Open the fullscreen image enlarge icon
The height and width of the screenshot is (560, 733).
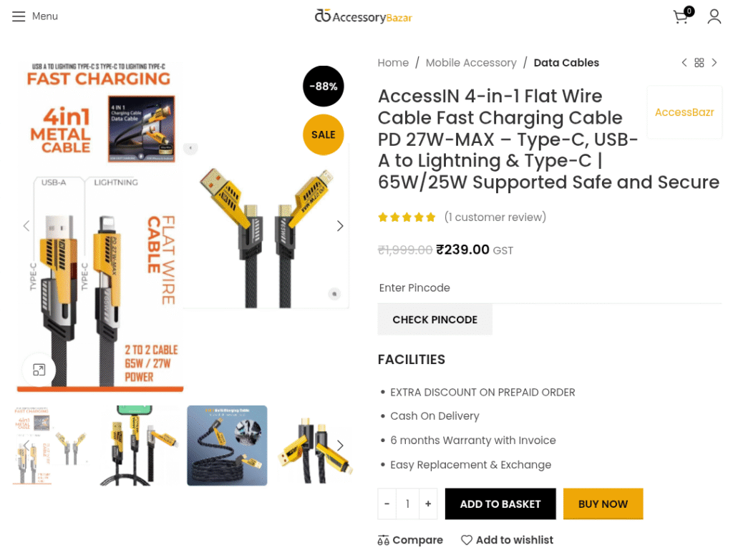[39, 370]
